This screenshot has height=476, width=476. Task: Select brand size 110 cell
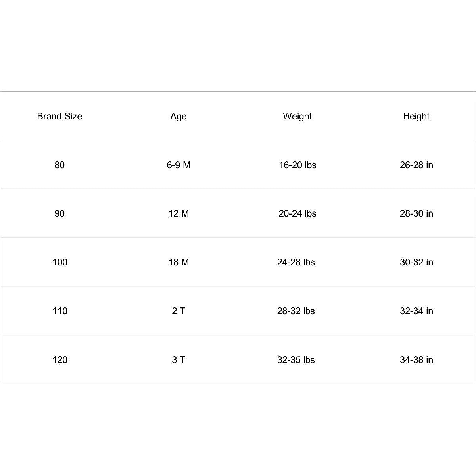coord(60,311)
